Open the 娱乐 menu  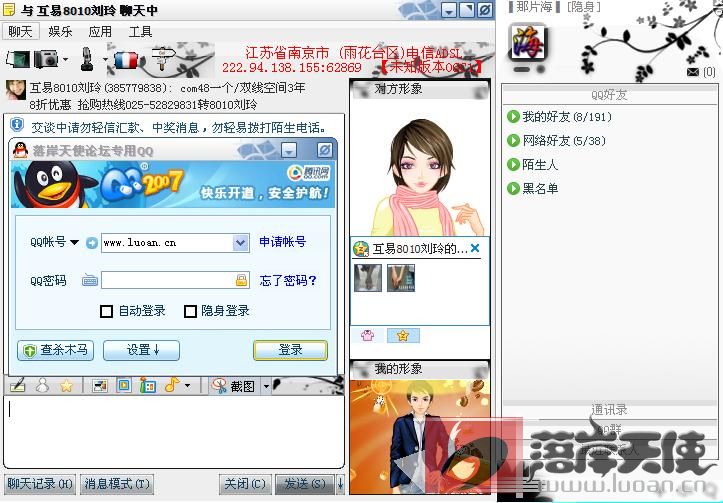point(60,31)
